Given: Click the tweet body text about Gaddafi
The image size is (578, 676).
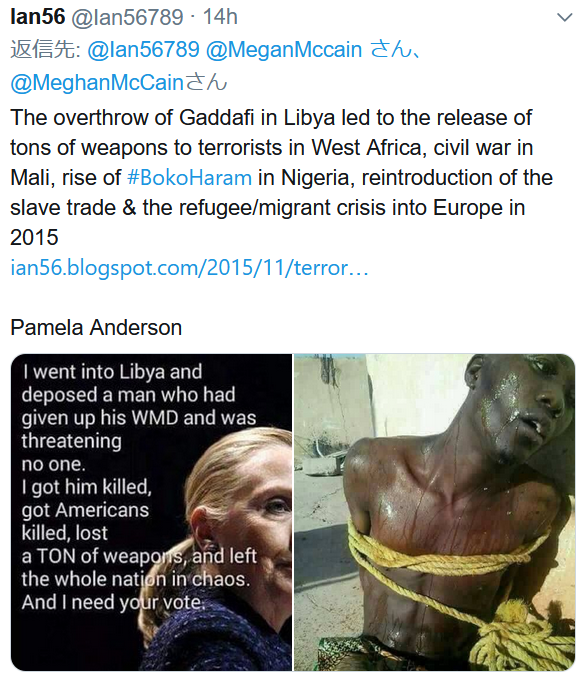Looking at the screenshot, I should click(x=281, y=177).
